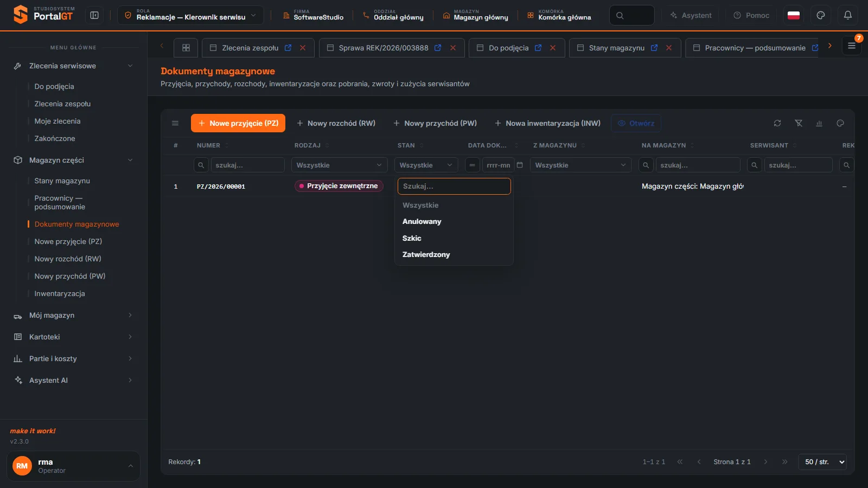Click the table palette icon in toolbar
The image size is (868, 488).
point(840,123)
